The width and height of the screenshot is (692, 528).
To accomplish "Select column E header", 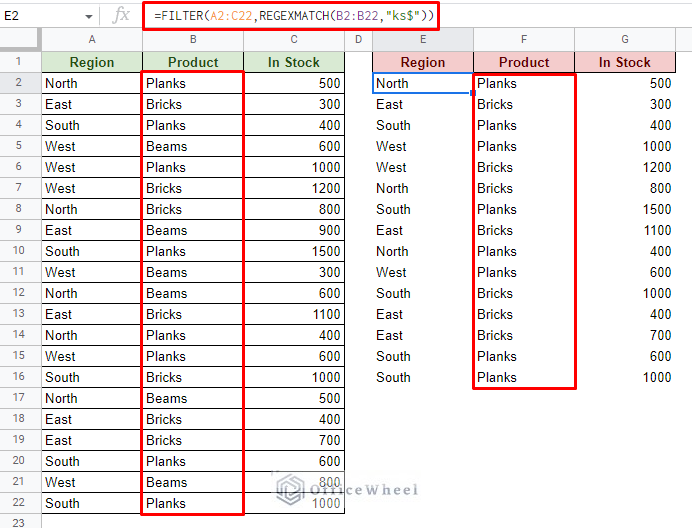I will pos(423,39).
